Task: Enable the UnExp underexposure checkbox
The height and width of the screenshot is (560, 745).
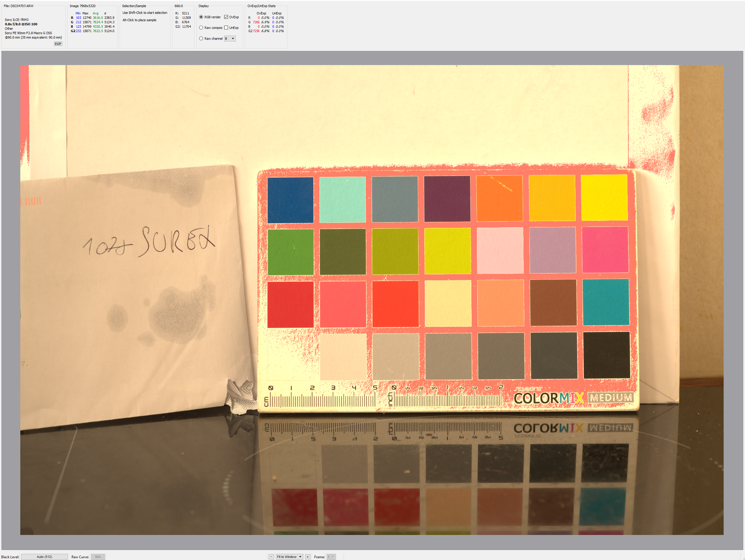Action: coord(226,28)
